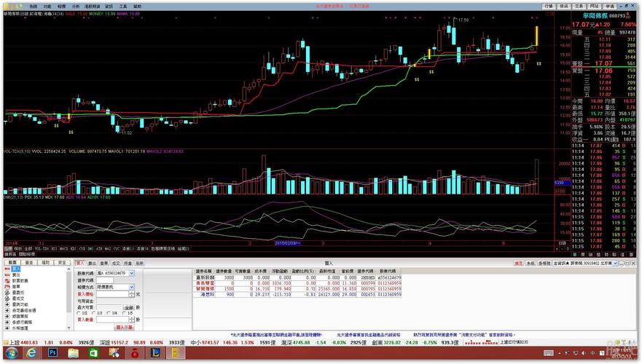Click the 創業 3226.02 index in the status bar
This screenshot has height=364, width=642.
386,342
